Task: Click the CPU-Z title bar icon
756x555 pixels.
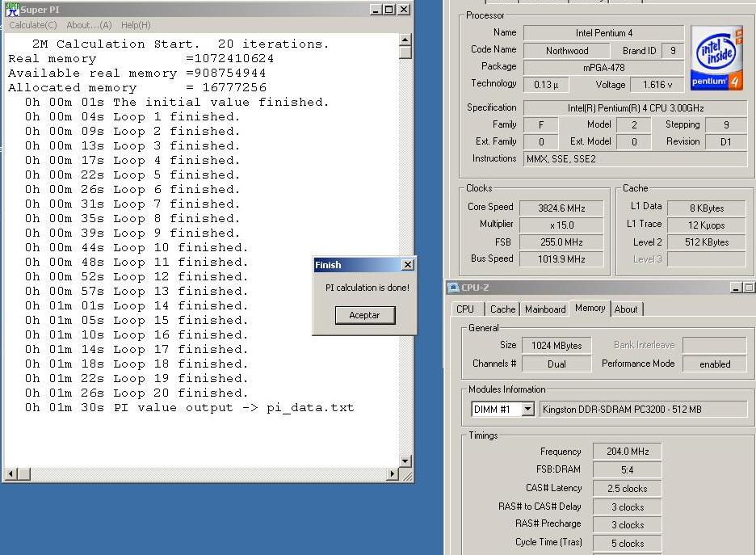Action: [x=453, y=288]
